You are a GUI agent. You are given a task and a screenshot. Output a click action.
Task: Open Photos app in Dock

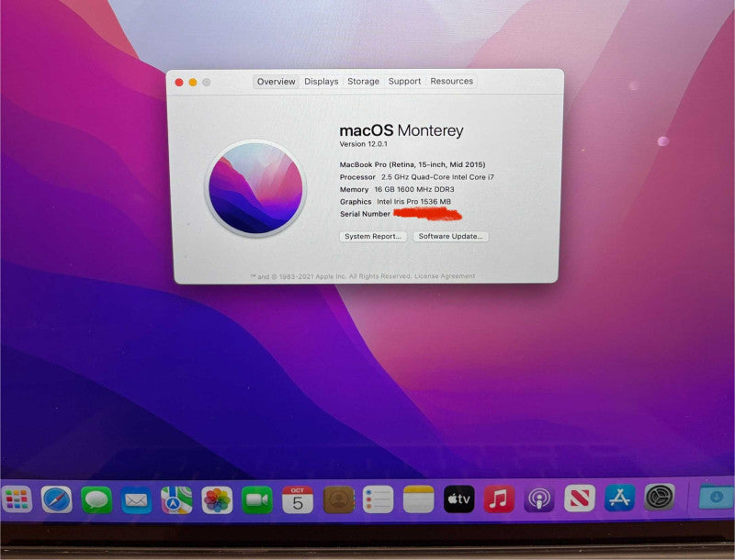click(217, 500)
